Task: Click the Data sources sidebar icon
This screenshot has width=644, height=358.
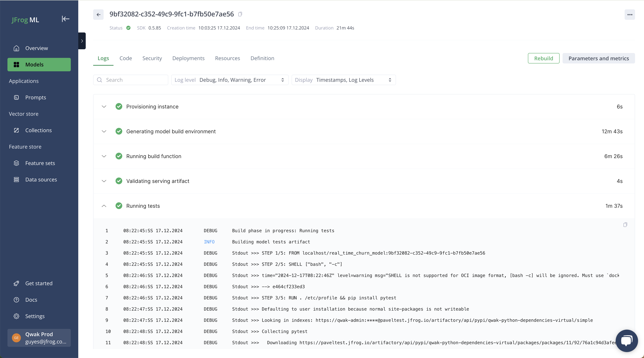Action: [x=16, y=179]
